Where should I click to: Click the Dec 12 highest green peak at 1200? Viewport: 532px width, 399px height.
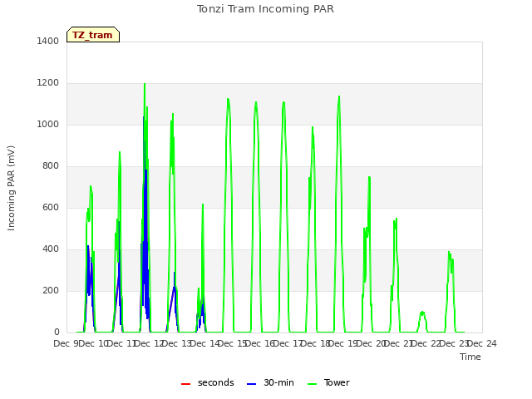(145, 84)
